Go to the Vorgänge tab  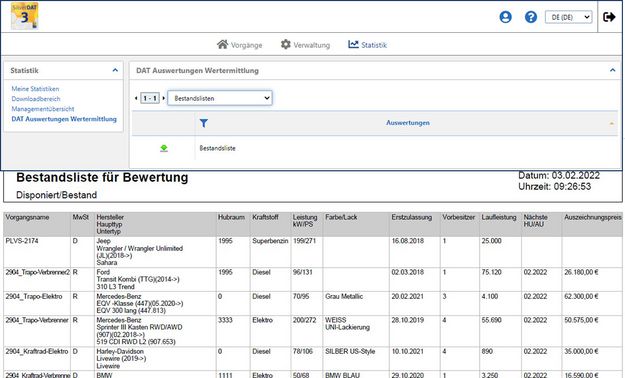click(240, 45)
